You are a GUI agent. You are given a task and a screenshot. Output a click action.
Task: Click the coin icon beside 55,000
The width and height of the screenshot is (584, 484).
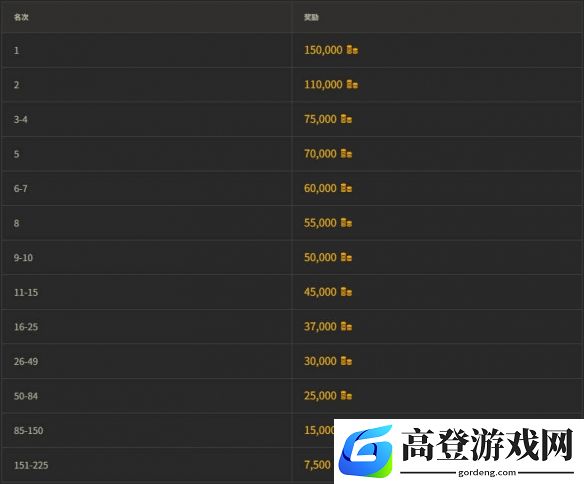click(x=346, y=223)
